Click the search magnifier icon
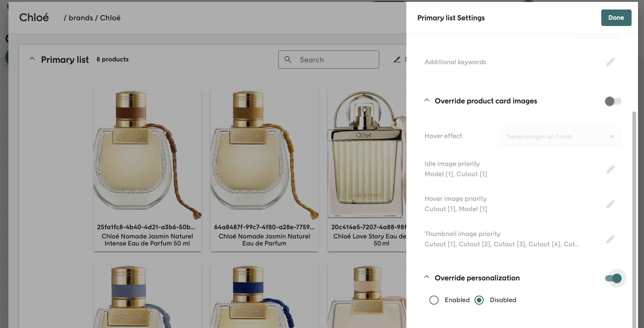644x328 pixels. coord(288,60)
